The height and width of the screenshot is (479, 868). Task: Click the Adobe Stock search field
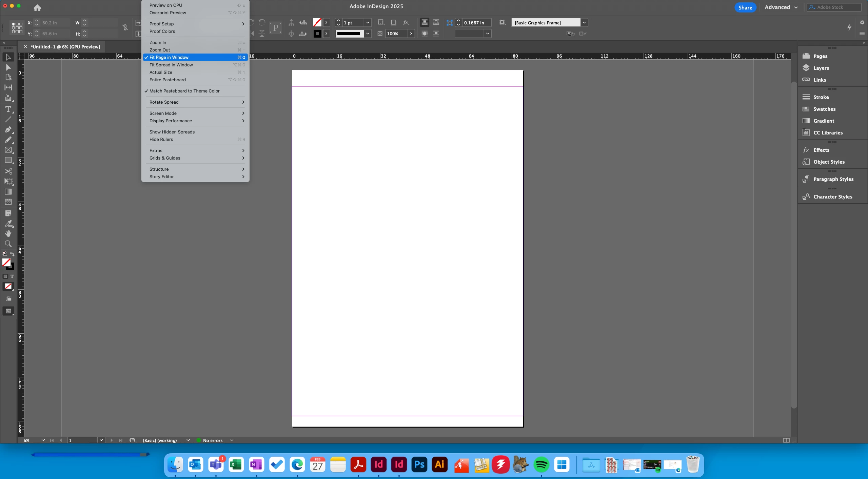point(837,7)
